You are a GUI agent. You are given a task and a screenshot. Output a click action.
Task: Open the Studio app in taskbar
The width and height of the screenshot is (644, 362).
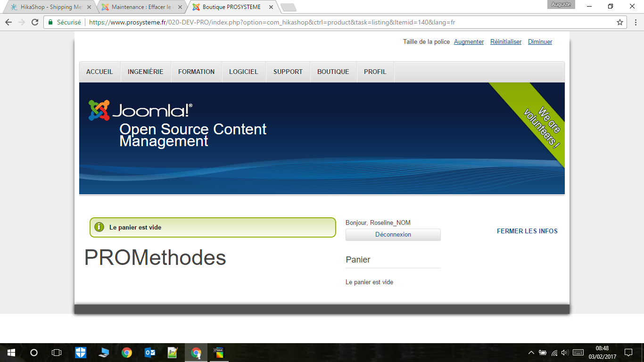(x=219, y=352)
